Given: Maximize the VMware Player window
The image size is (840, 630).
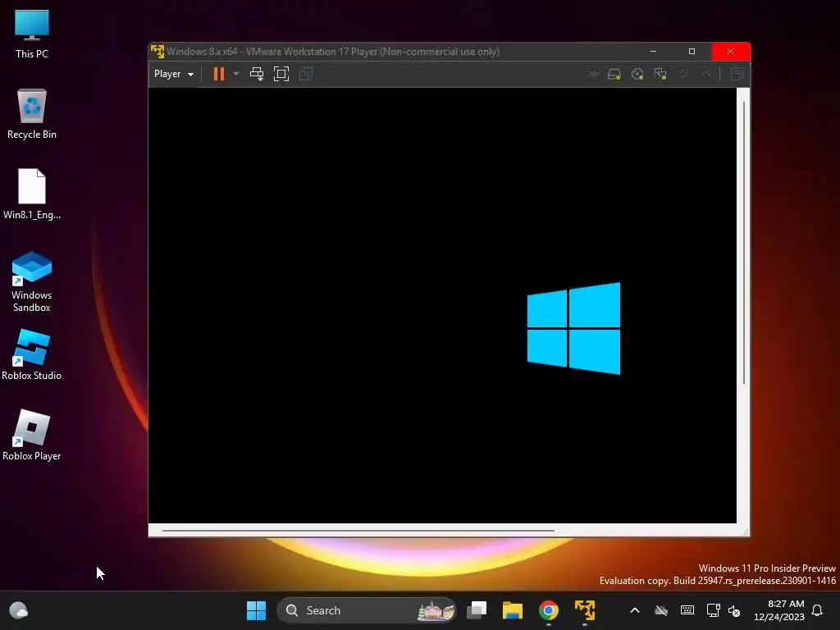Looking at the screenshot, I should (692, 52).
